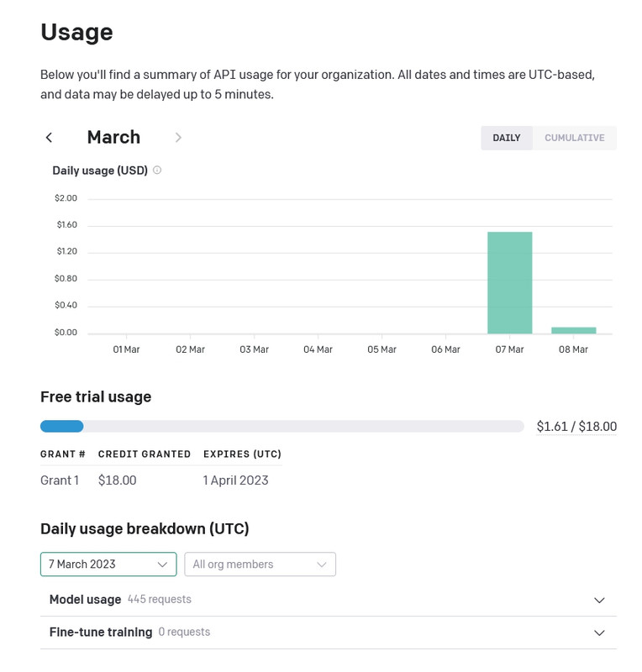
Task: Click the GRANT # column header
Action: click(x=63, y=454)
